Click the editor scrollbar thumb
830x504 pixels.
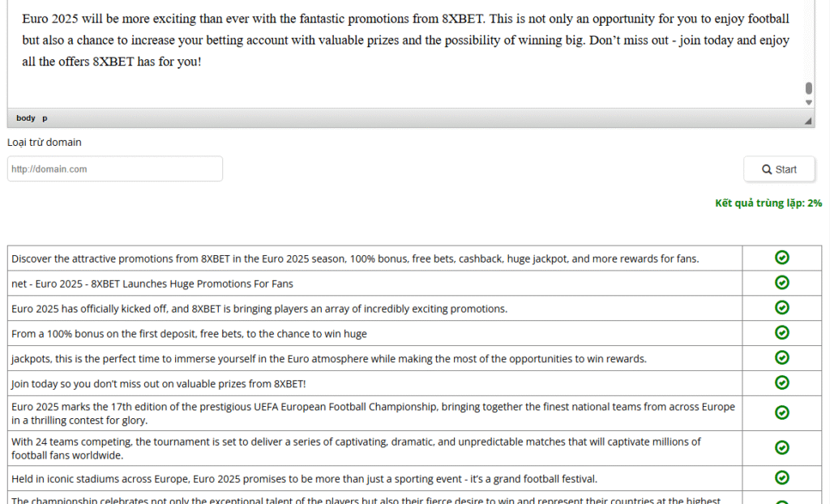(x=808, y=88)
